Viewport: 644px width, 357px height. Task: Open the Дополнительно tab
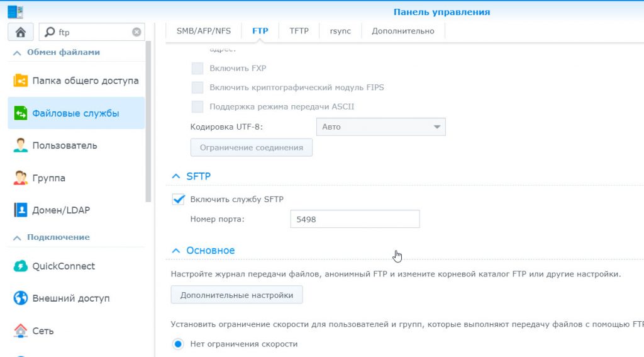pyautogui.click(x=403, y=31)
